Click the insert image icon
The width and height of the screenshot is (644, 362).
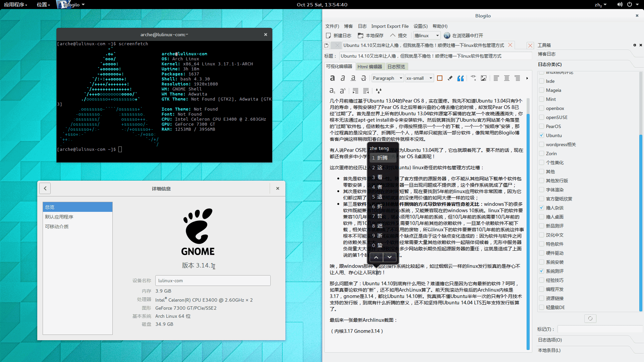pyautogui.click(x=484, y=78)
